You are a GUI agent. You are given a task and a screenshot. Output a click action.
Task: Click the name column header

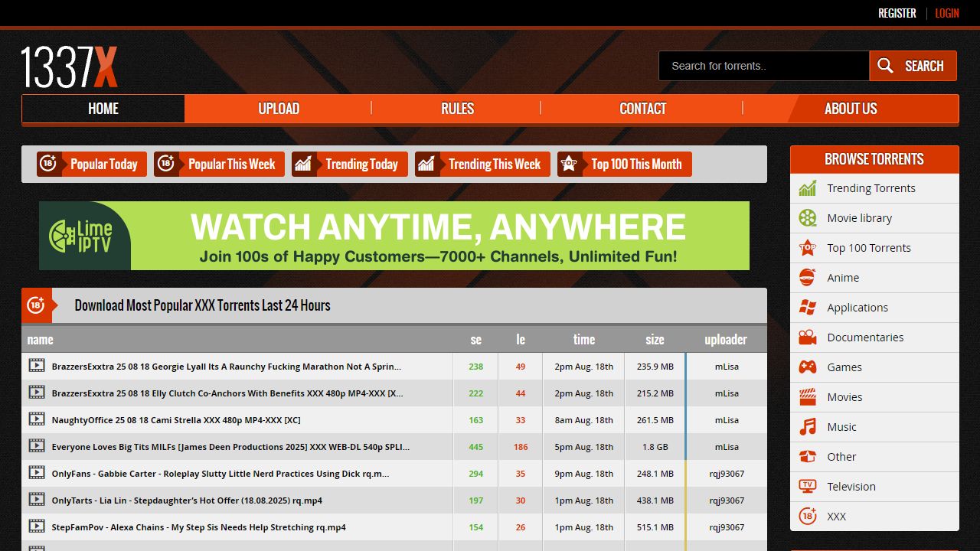[x=41, y=340]
